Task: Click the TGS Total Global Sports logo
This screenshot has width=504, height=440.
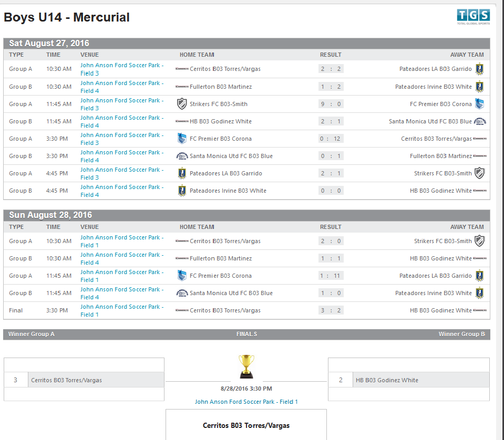Action: coord(473,17)
